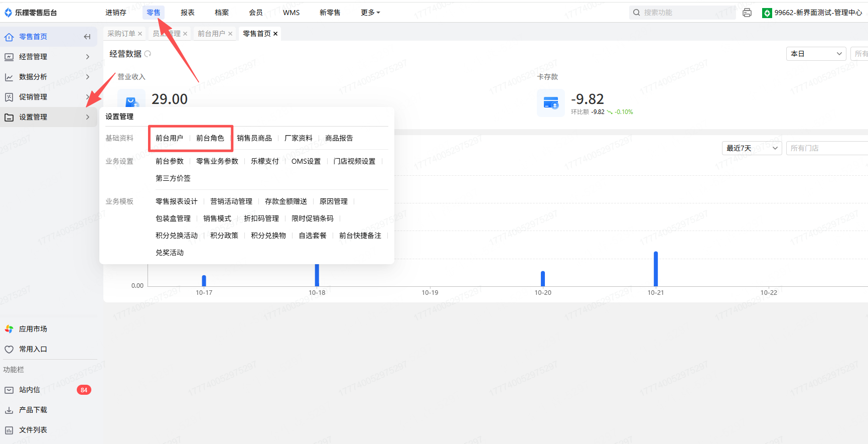Open the 本日 date range dropdown
Viewport: 868px width, 444px height.
[816, 54]
